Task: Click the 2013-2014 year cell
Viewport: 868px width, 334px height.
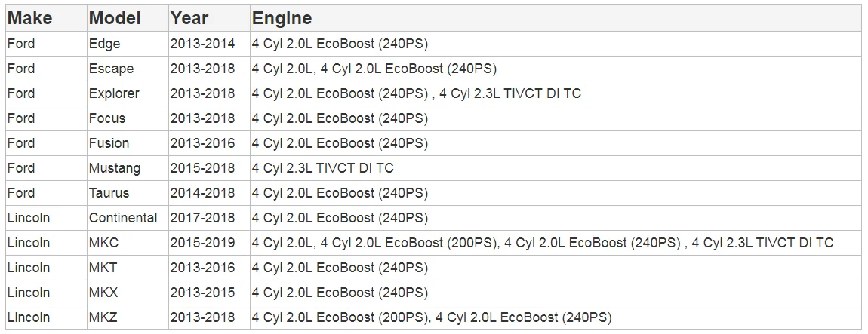Action: [x=202, y=44]
